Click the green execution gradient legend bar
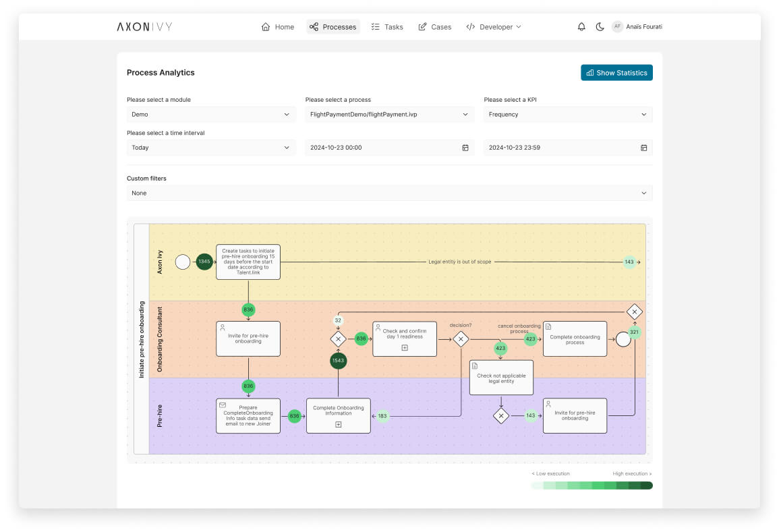The image size is (779, 532). [x=592, y=485]
